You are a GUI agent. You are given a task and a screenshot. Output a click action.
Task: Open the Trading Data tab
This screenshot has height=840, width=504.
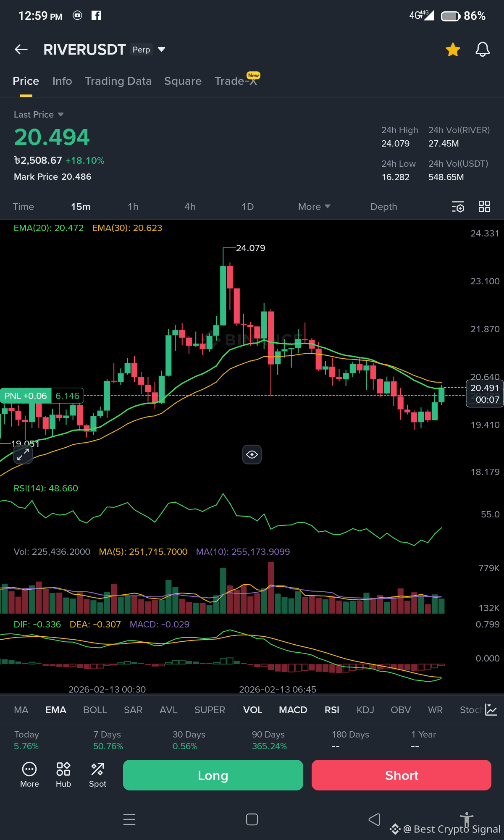click(118, 81)
